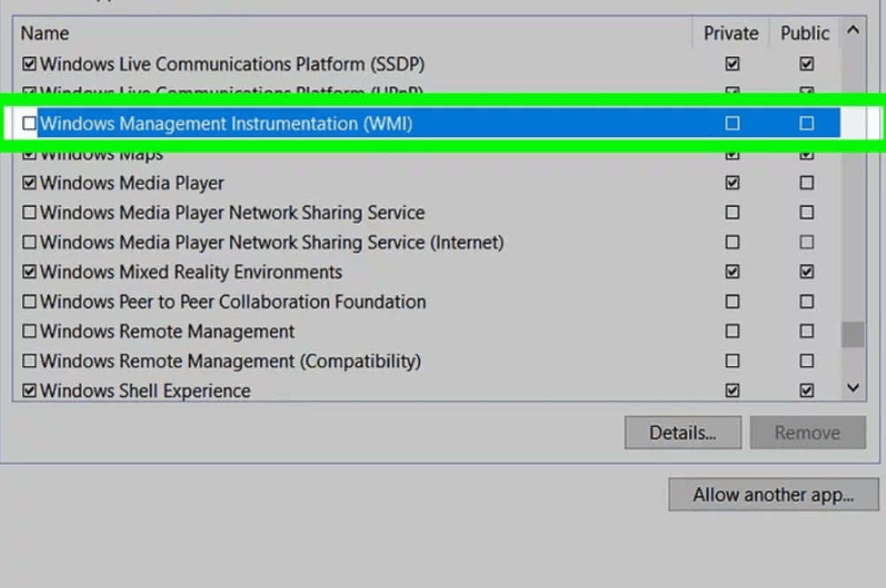Image resolution: width=886 pixels, height=588 pixels.
Task: Open the Details... dialog
Action: coord(683,432)
